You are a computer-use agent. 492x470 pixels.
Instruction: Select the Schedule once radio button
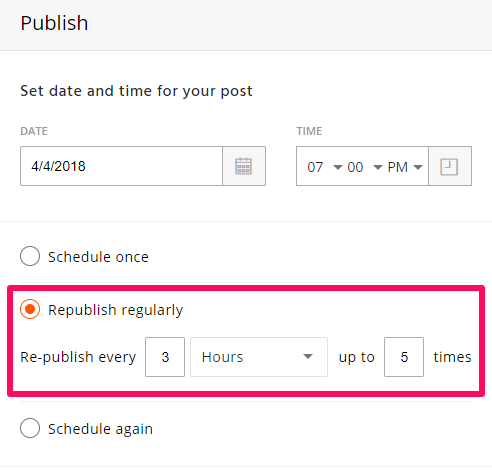(x=30, y=256)
